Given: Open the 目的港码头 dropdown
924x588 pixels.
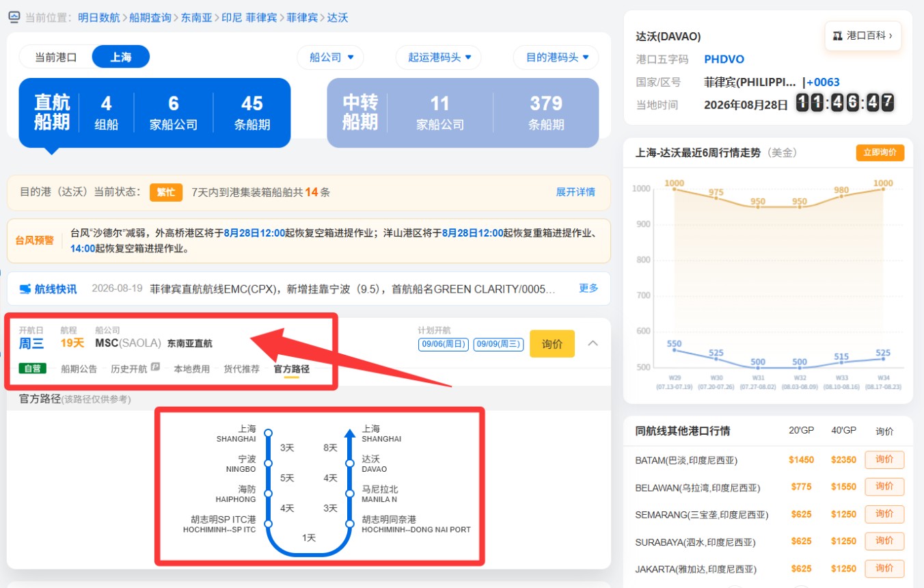Looking at the screenshot, I should point(556,57).
